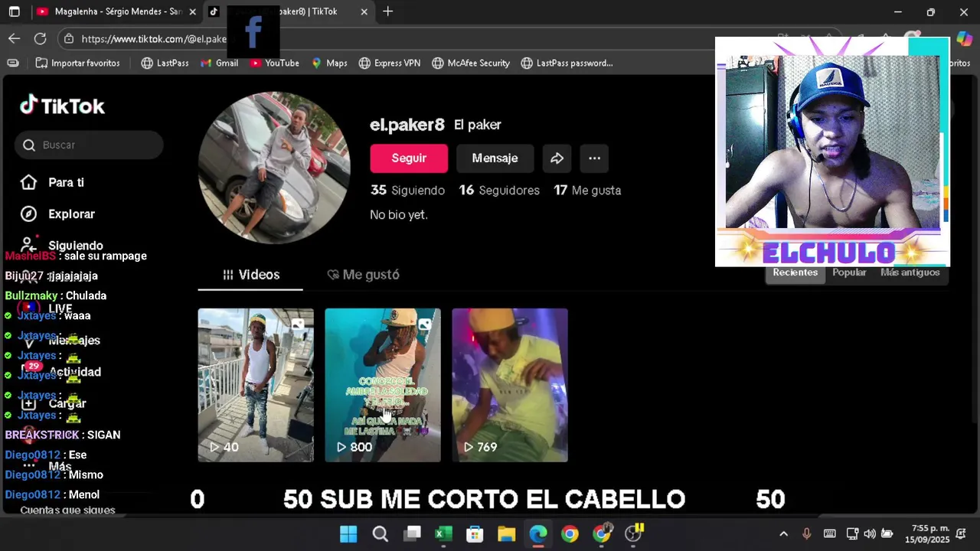980x551 pixels.
Task: Open the clock showing 7:55 p. m.
Action: 926,533
